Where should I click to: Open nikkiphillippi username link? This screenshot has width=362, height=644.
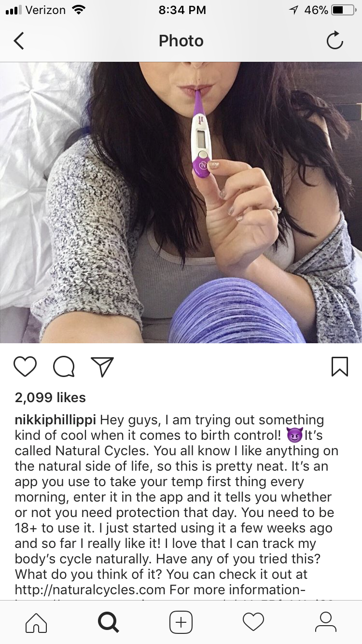(x=56, y=420)
